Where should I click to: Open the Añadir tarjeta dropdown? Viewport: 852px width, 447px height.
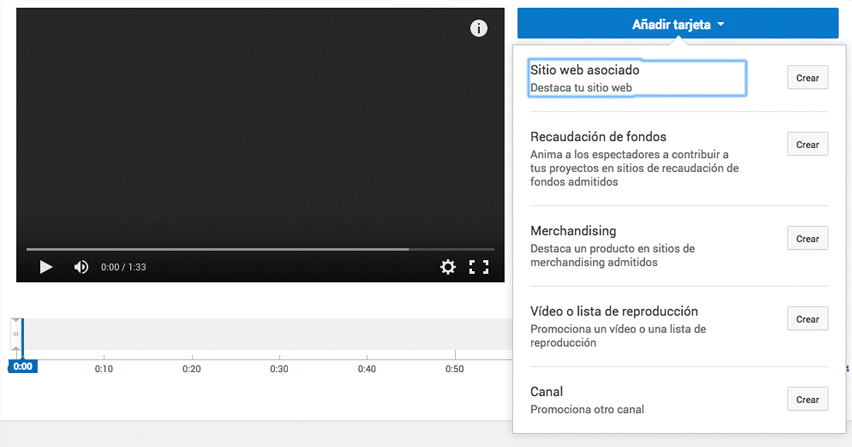[x=678, y=23]
